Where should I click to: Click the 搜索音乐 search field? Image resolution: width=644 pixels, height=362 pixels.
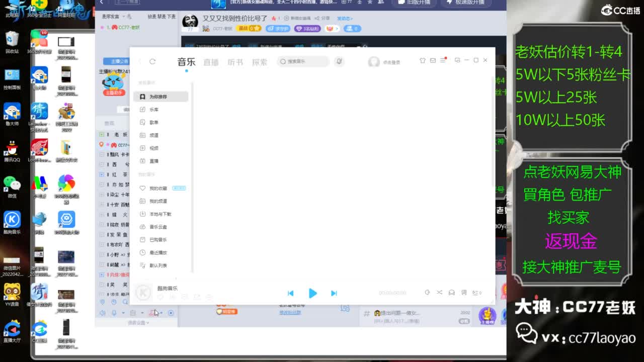(302, 61)
